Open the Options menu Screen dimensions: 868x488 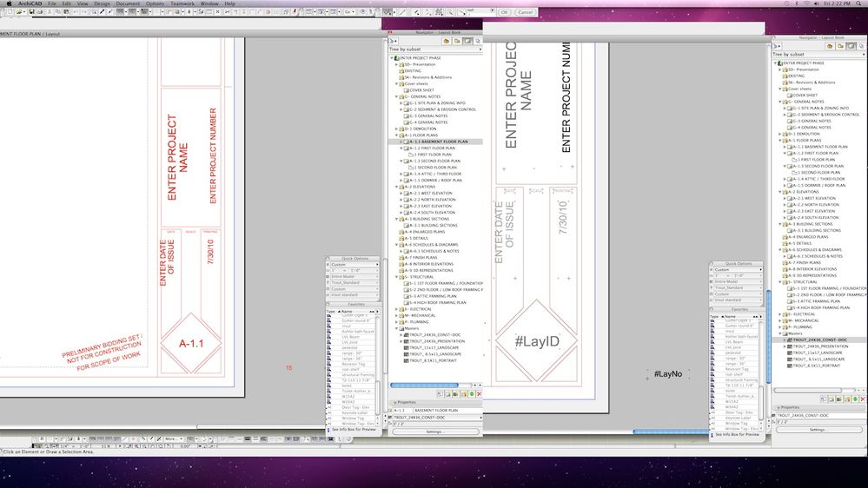[155, 3]
